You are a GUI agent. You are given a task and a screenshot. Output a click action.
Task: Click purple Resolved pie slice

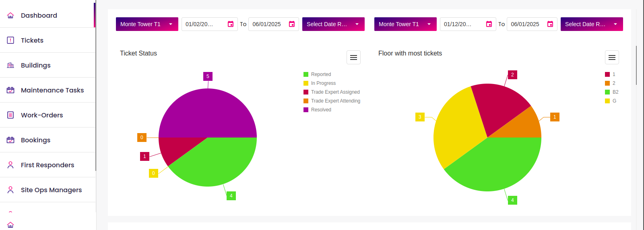pos(208,113)
